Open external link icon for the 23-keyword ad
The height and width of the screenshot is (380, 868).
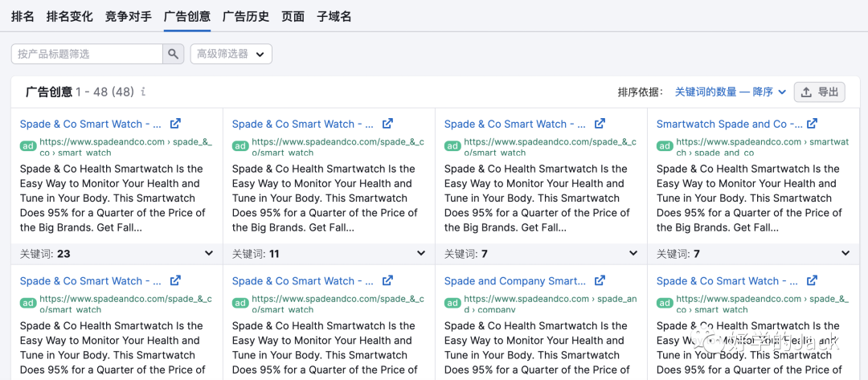coord(175,124)
